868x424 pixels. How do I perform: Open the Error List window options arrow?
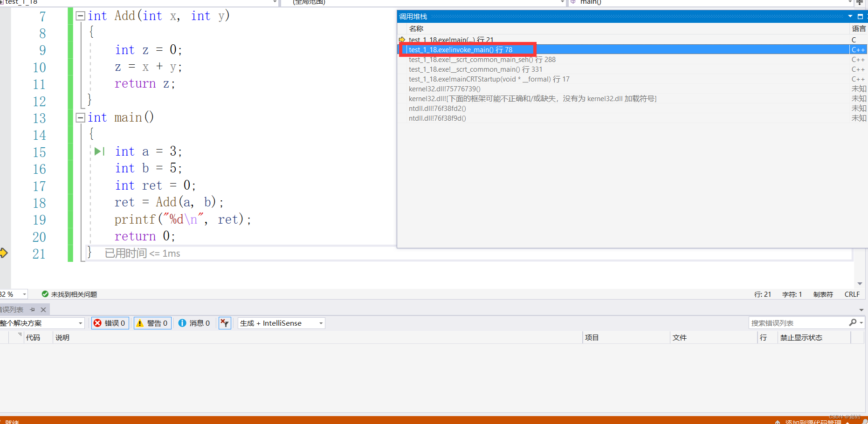tap(861, 309)
